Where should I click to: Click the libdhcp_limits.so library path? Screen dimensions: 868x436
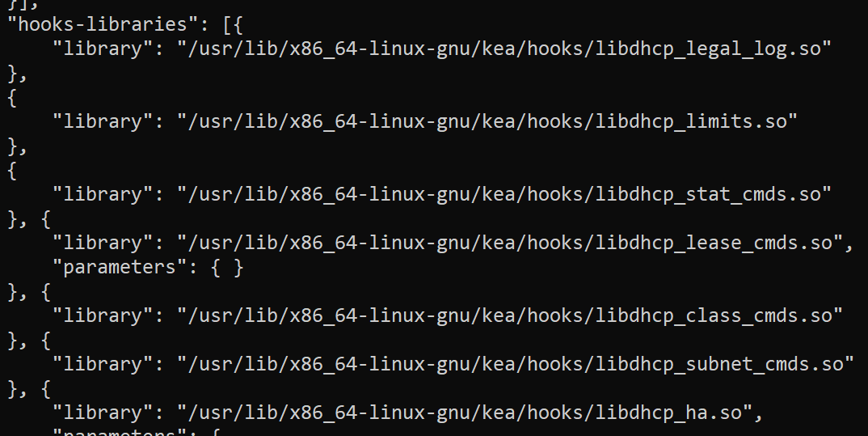tap(487, 121)
